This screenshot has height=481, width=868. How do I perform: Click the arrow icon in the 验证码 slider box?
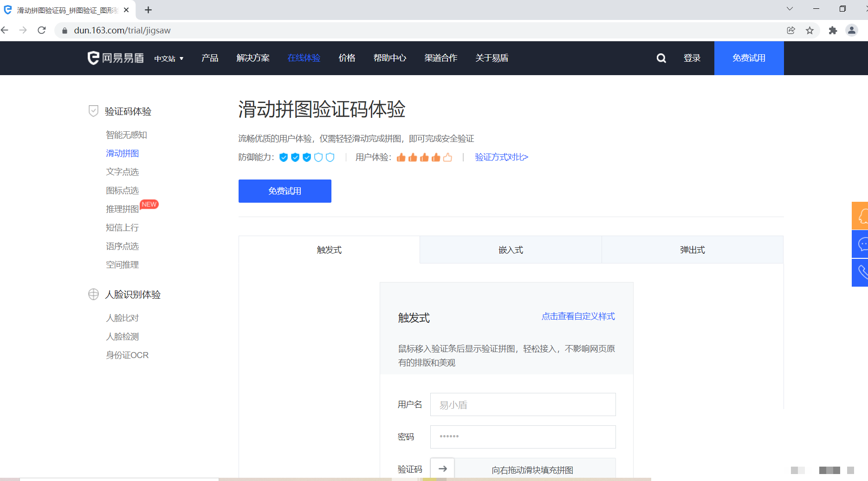pos(442,468)
